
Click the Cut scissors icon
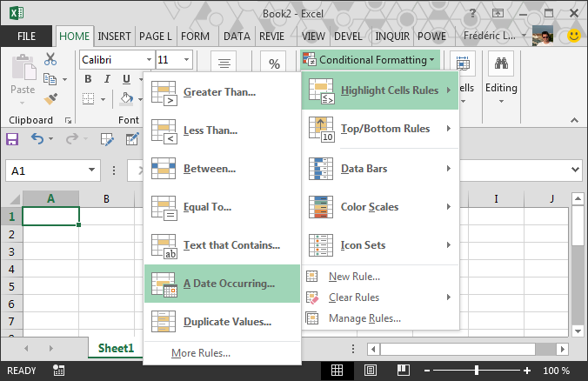[50, 59]
